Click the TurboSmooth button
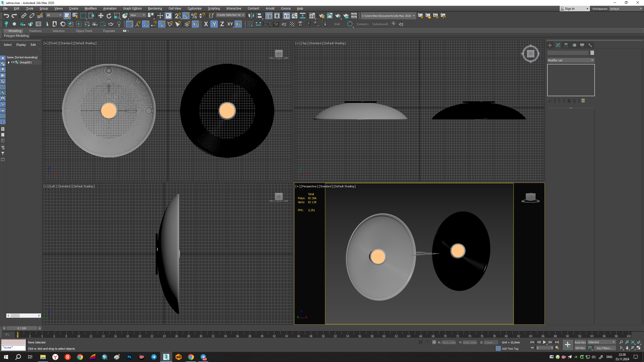The image size is (644, 362). click(x=380, y=24)
